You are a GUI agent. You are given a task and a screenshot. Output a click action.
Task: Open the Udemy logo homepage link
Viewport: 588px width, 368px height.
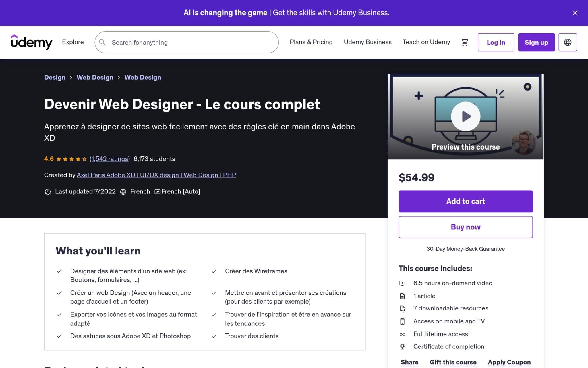click(32, 42)
